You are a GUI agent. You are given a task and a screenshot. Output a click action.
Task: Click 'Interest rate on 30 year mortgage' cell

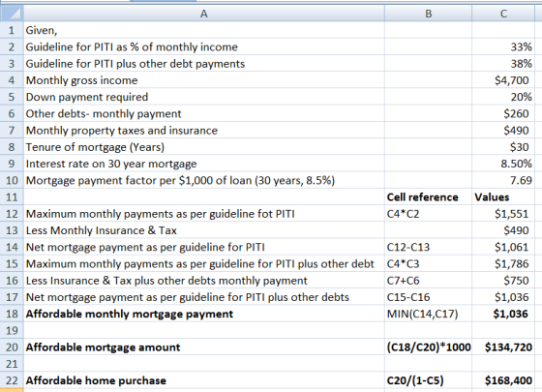[x=204, y=164]
